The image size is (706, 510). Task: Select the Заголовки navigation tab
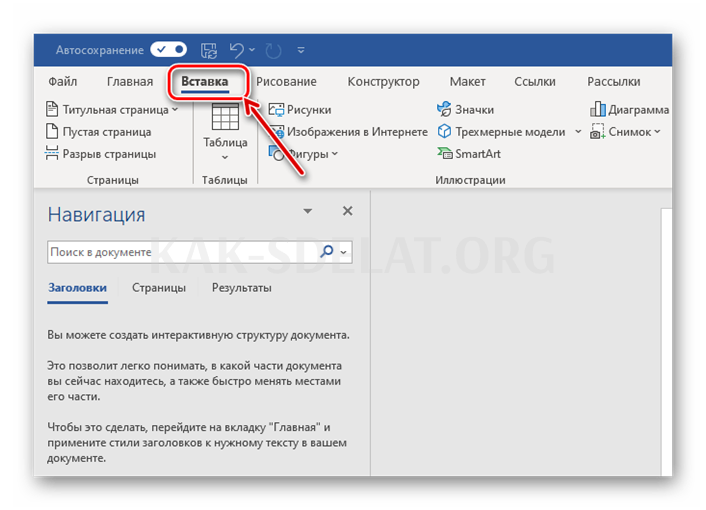[77, 288]
